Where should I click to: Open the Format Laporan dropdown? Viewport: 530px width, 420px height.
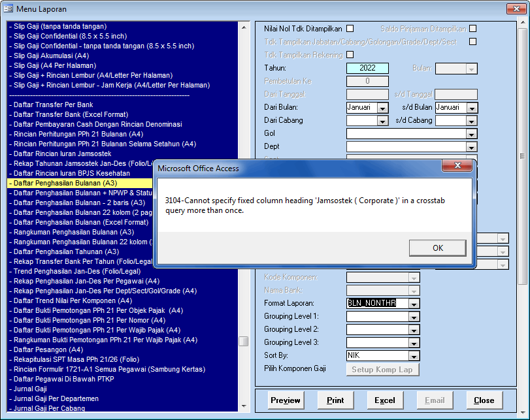pos(414,304)
